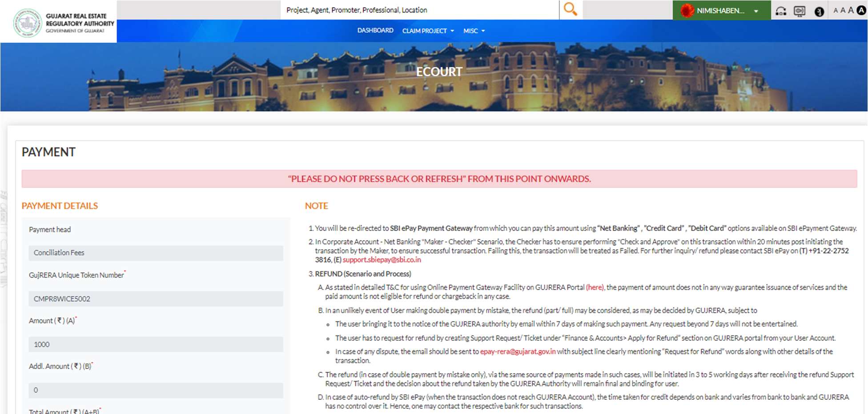The image size is (868, 414).
Task: Click the Addl. Amount field showing 0
Action: coord(156,390)
